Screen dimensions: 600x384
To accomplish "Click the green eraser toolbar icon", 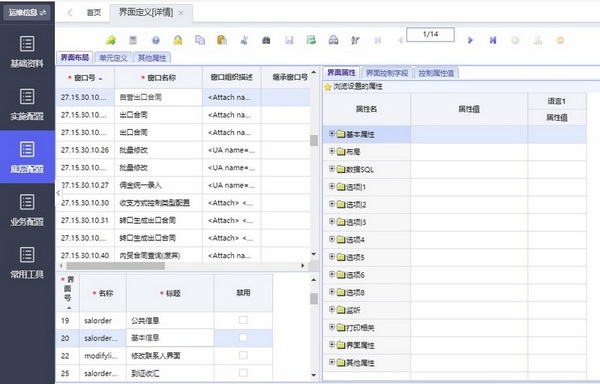I will coord(111,40).
